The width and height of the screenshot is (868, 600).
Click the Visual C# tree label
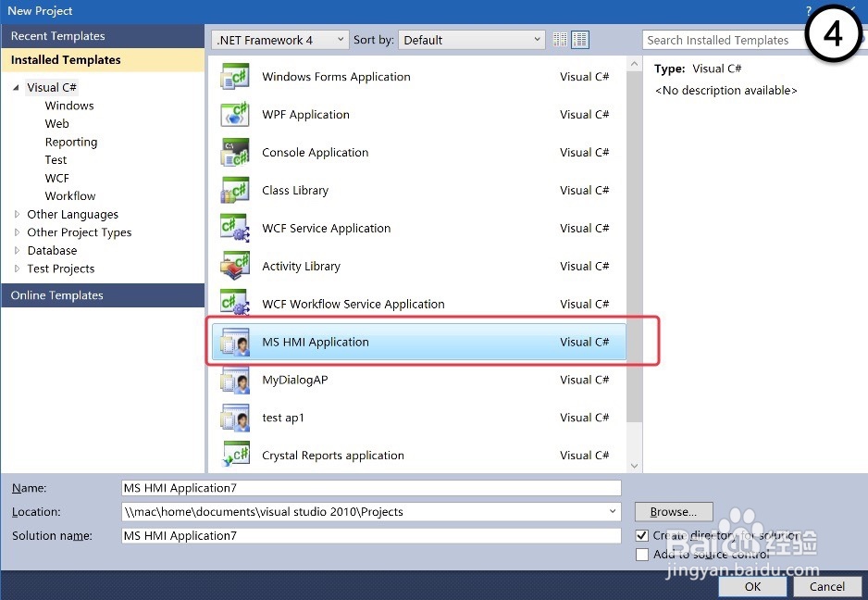tap(52, 88)
